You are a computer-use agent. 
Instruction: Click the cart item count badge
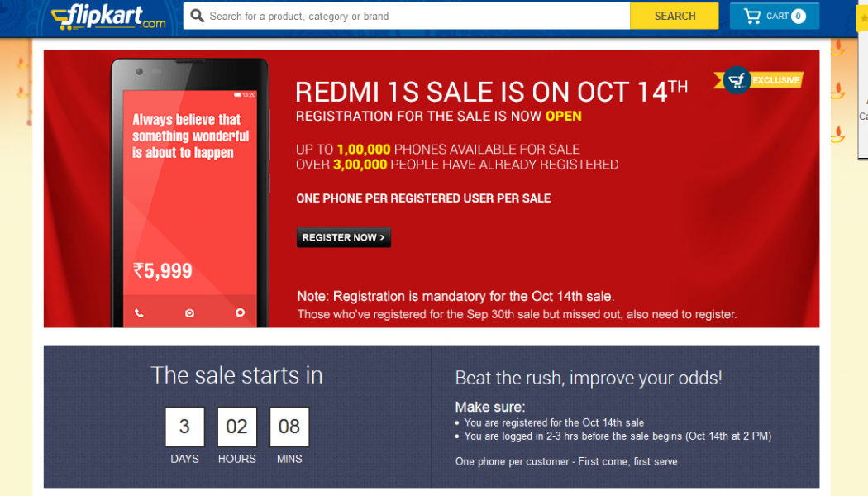pyautogui.click(x=798, y=16)
